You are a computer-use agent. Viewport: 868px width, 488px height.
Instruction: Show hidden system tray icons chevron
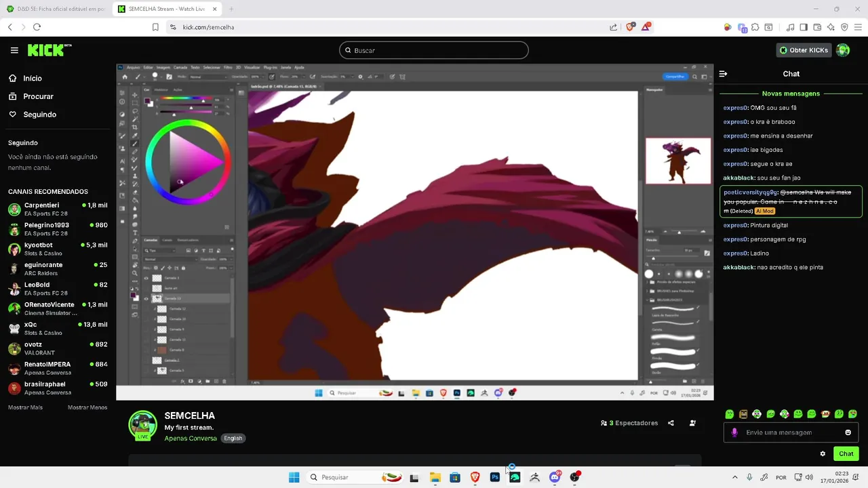(x=734, y=477)
